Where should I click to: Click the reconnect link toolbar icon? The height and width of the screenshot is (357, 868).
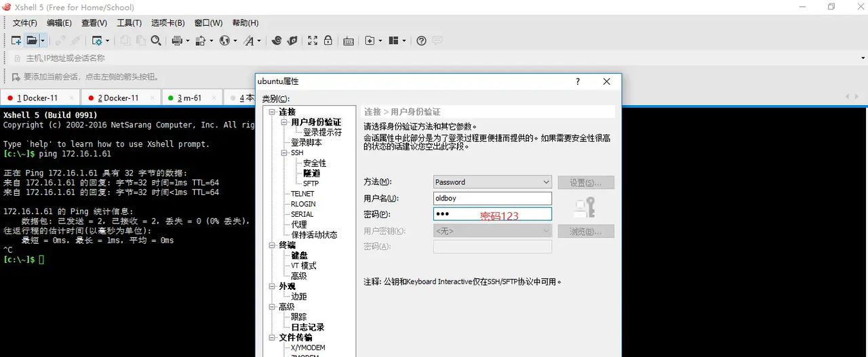click(x=76, y=41)
